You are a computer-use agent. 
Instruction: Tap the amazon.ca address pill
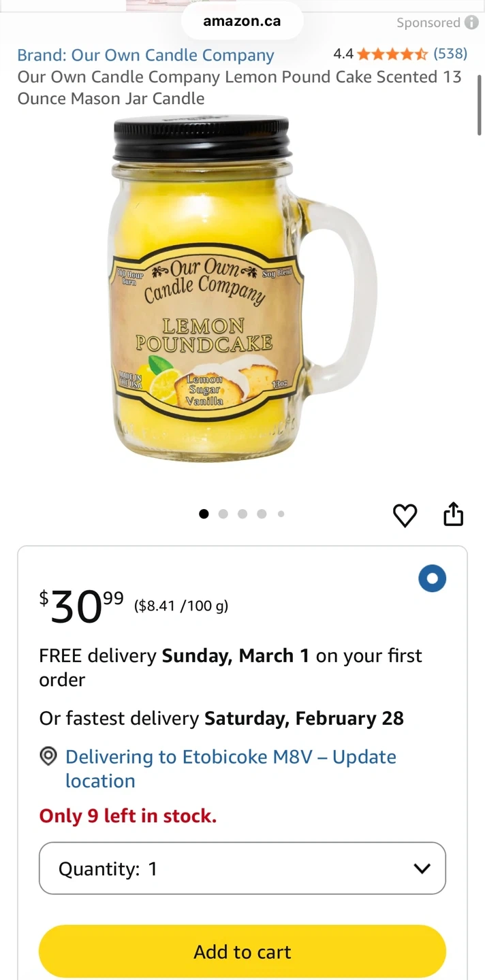[x=242, y=21]
